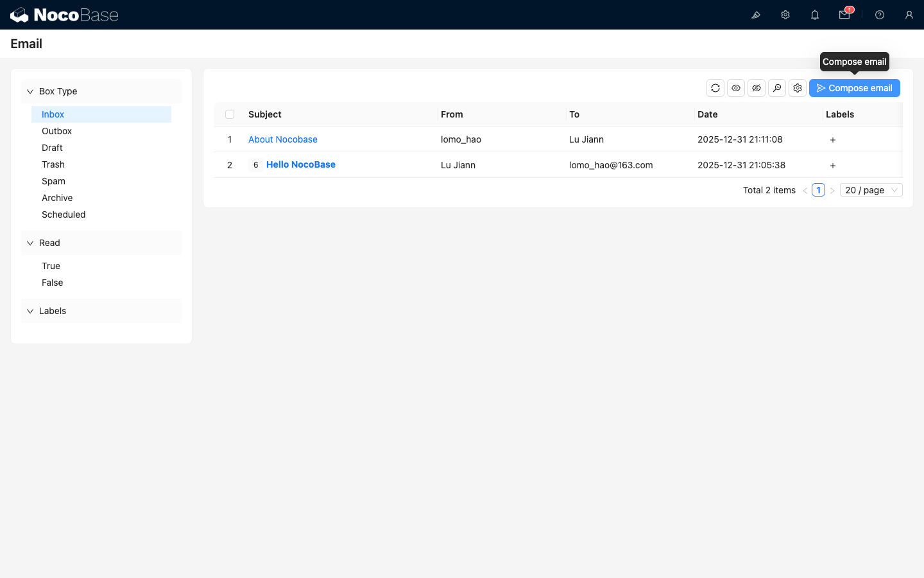Select the Outbox folder

click(x=57, y=131)
